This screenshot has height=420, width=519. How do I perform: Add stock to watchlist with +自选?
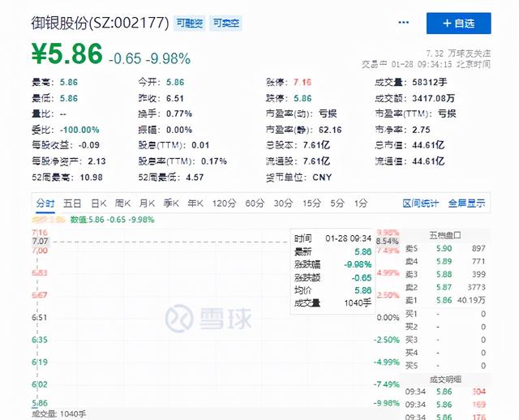coord(458,24)
